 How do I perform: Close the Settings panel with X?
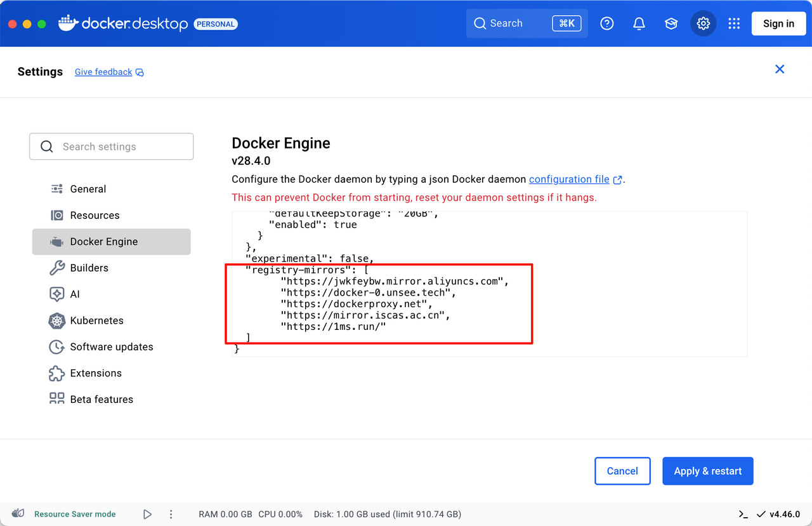click(780, 69)
